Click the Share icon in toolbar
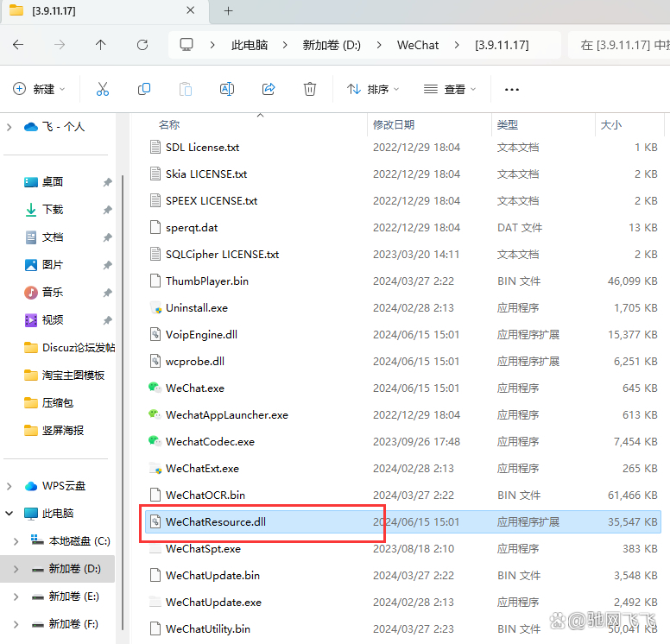 pos(269,89)
